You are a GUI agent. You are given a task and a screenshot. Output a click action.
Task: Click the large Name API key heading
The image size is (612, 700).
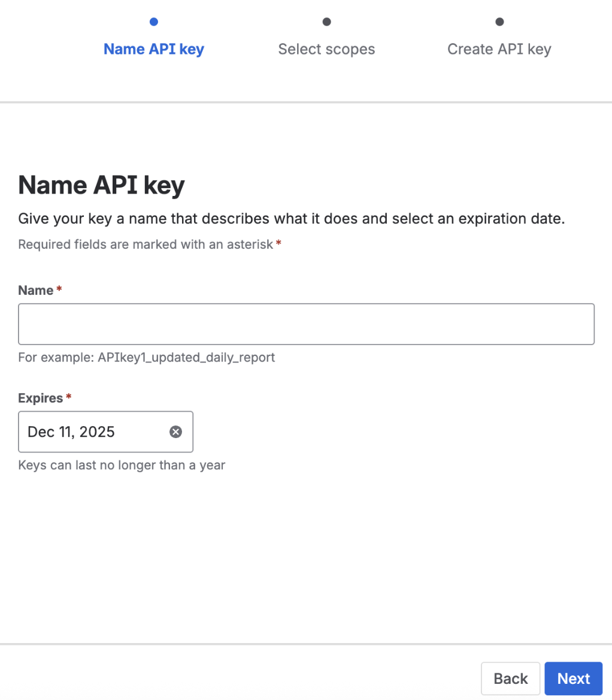(x=102, y=186)
